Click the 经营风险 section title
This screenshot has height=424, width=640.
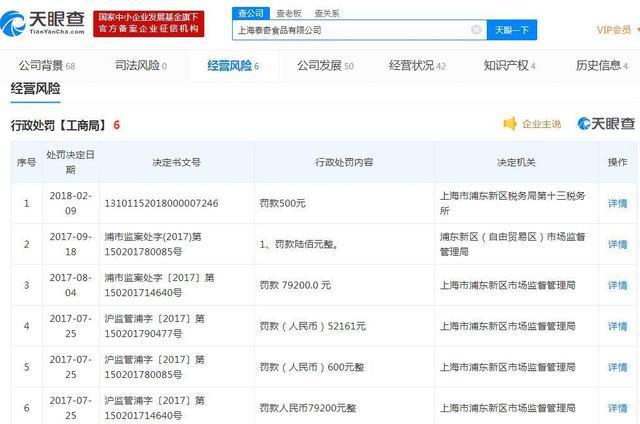[36, 89]
